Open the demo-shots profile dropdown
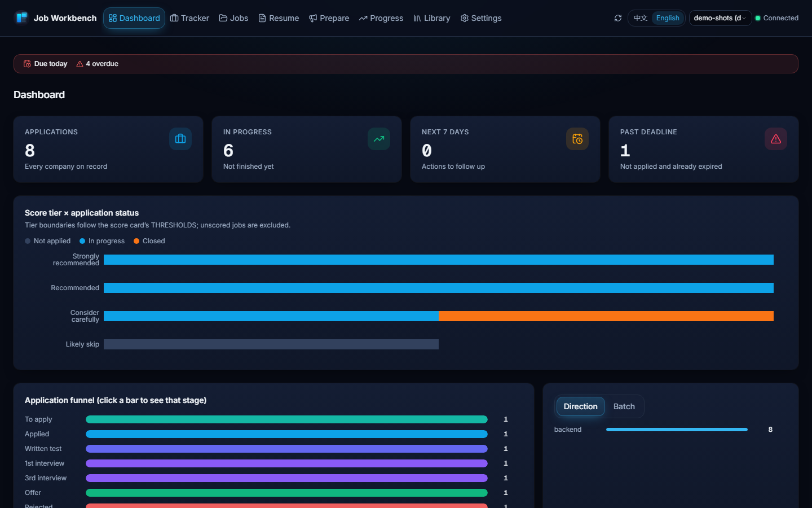This screenshot has height=508, width=812. click(720, 18)
